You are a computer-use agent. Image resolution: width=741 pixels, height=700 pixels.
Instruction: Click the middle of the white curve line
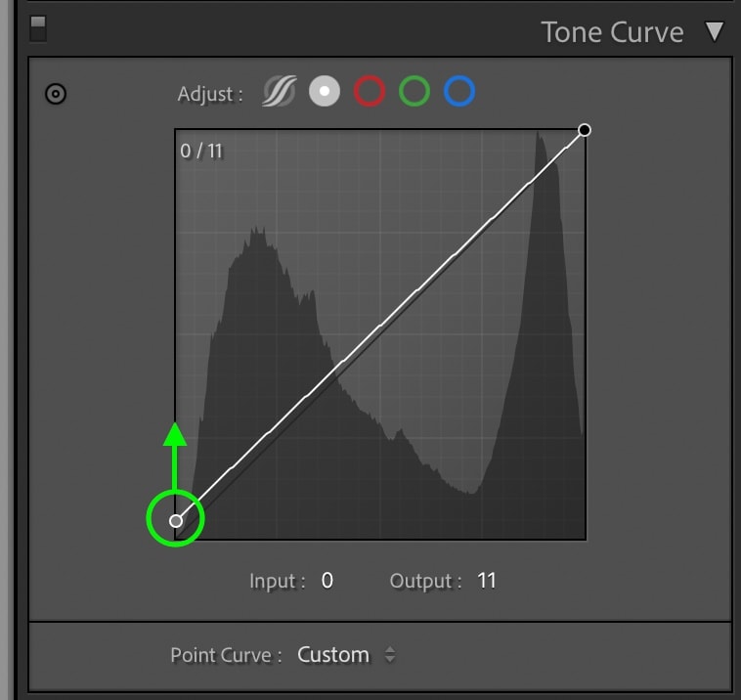(x=380, y=326)
